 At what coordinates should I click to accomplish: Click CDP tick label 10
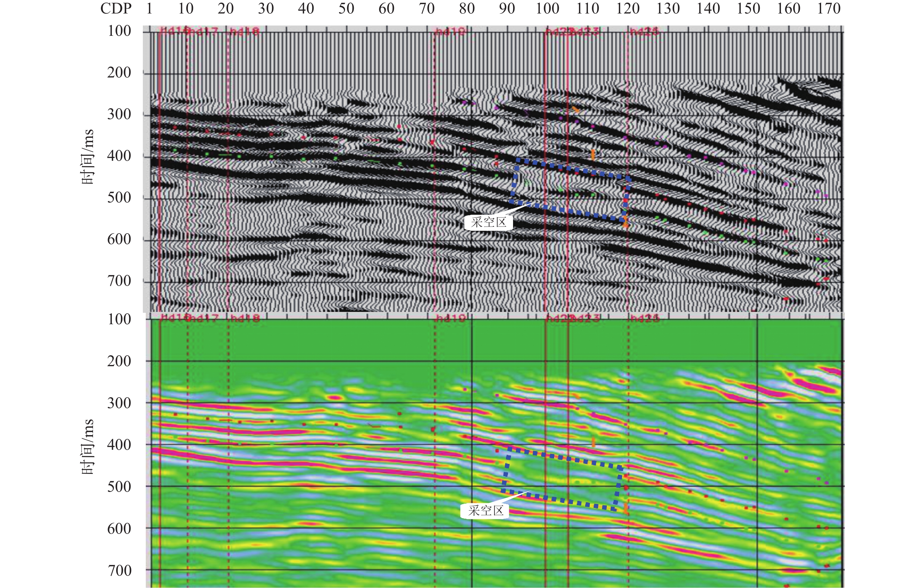[x=186, y=9]
